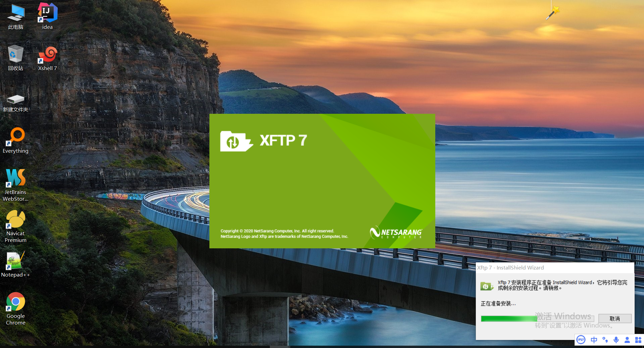Screen dimensions: 644x348
Task: Select the 回收站 recycle bin icon
Action: coord(15,58)
